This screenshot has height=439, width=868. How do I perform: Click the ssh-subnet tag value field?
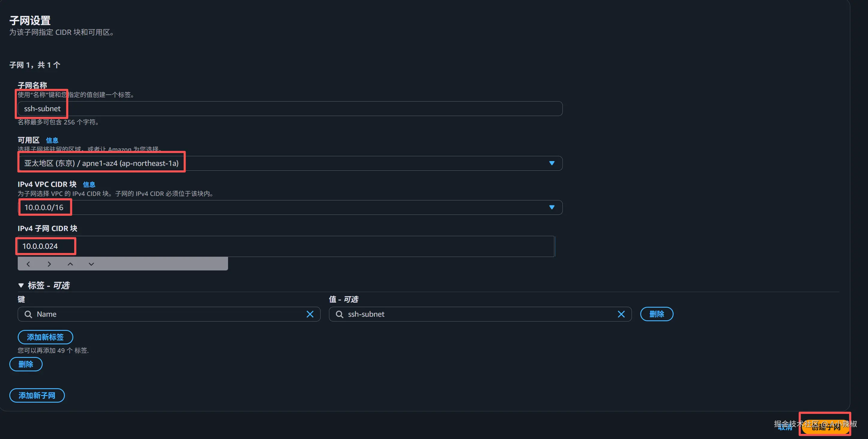480,314
